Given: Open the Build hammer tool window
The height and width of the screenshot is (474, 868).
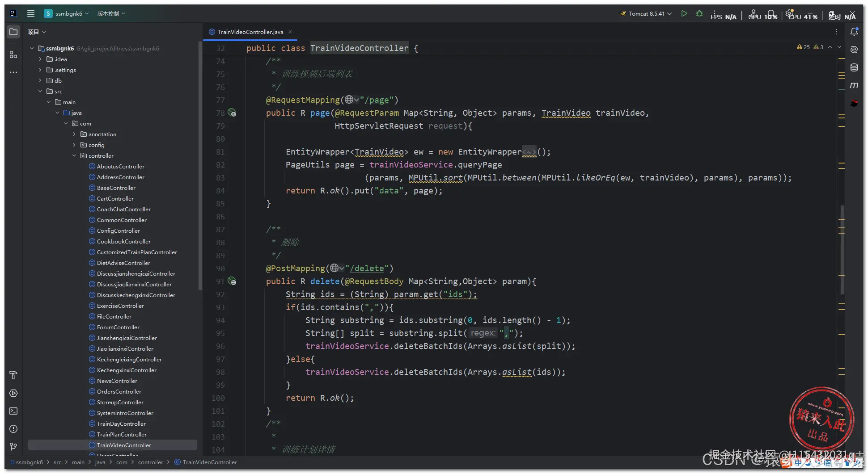Looking at the screenshot, I should click(x=13, y=375).
